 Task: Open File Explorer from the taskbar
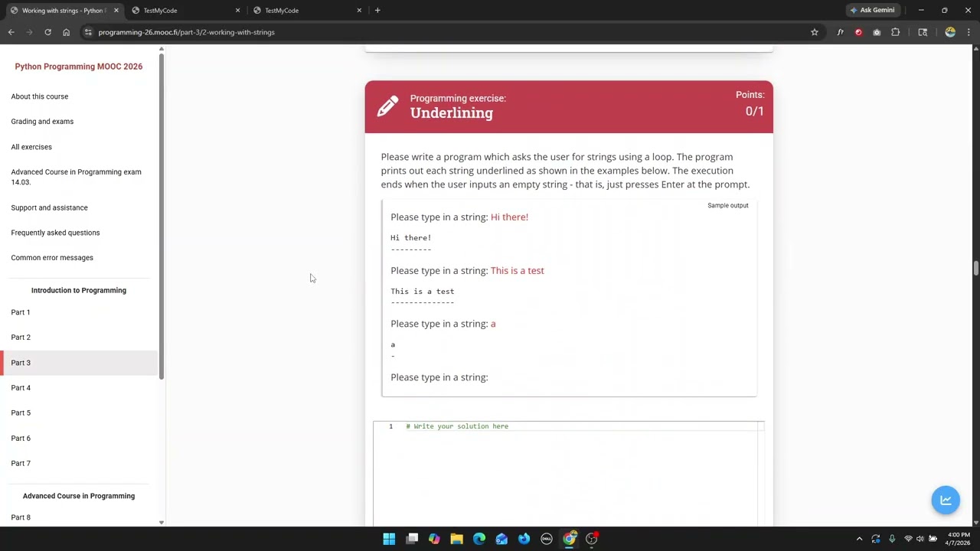click(456, 539)
